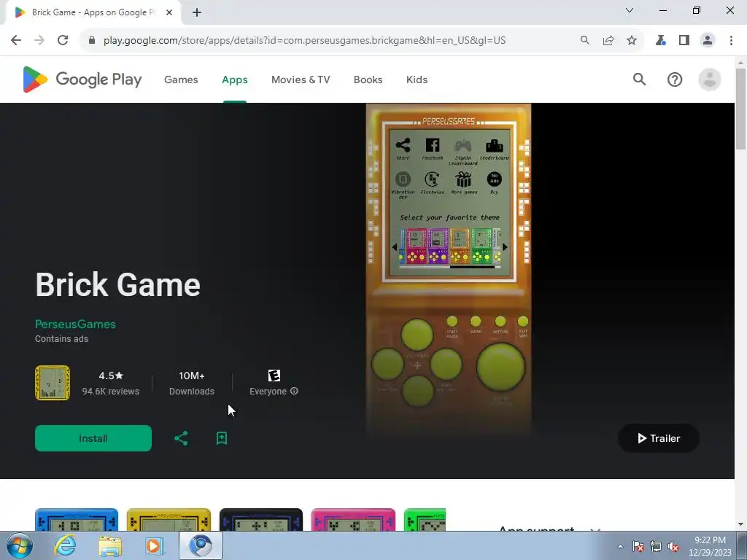The height and width of the screenshot is (560, 747).
Task: Click the muted volume tray icon
Action: (x=673, y=546)
